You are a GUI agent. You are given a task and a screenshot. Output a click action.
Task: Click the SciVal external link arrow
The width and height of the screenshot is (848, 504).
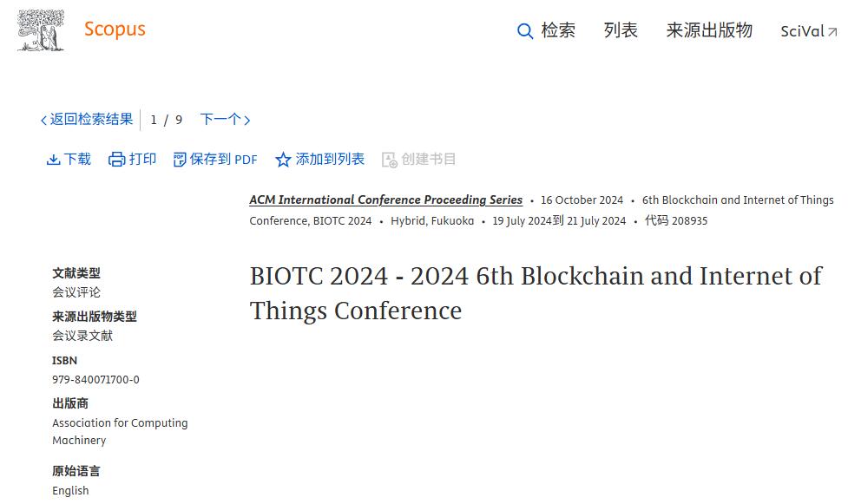pyautogui.click(x=832, y=32)
